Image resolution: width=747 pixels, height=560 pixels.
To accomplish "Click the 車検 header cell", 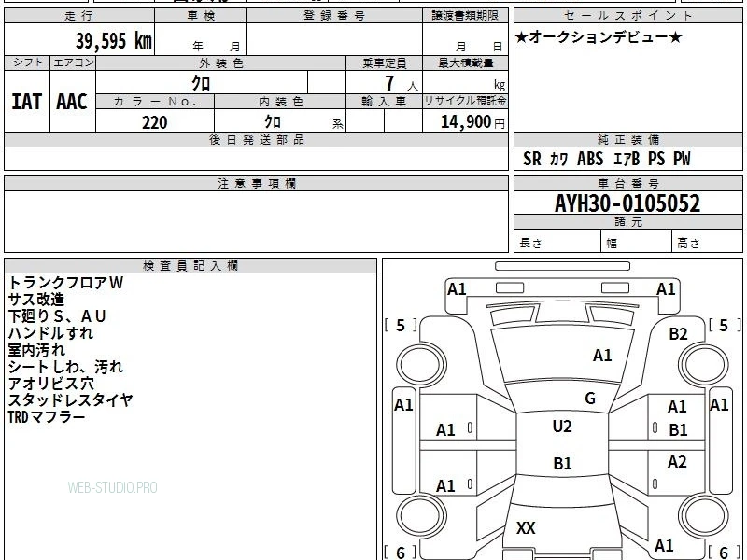I will (201, 16).
